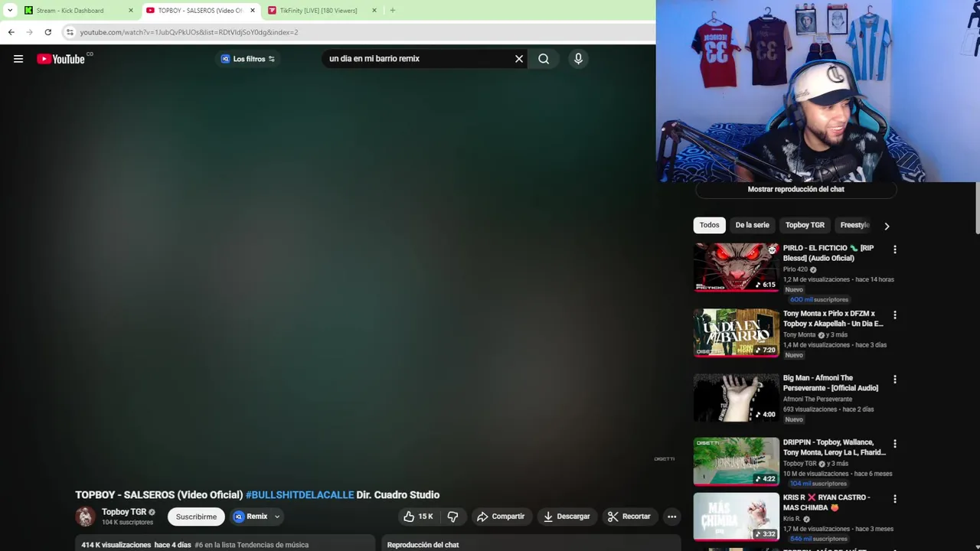Close the Stream - Kick Dashboard tab
This screenshot has width=980, height=551.
130,11
